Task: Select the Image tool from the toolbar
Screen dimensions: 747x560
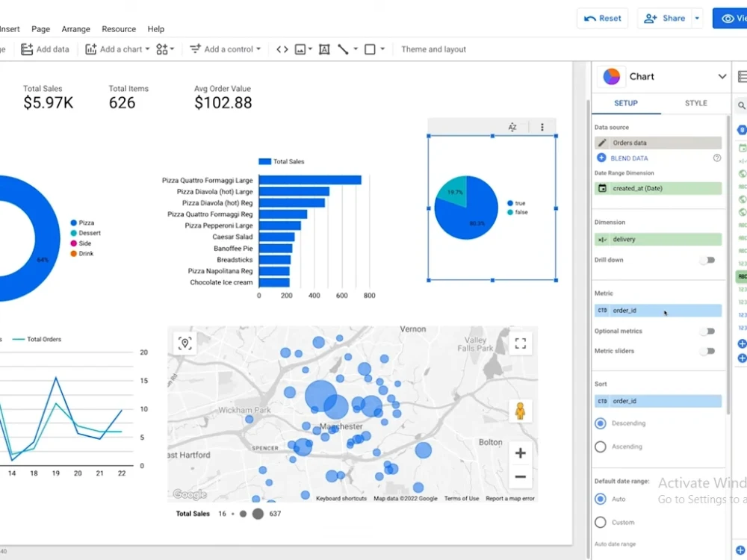Action: tap(300, 49)
